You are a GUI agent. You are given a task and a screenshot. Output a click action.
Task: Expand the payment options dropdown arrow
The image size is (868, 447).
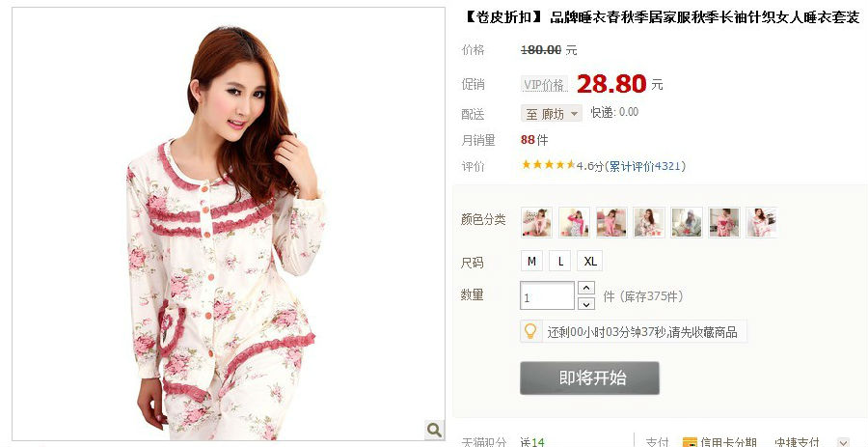click(843, 442)
